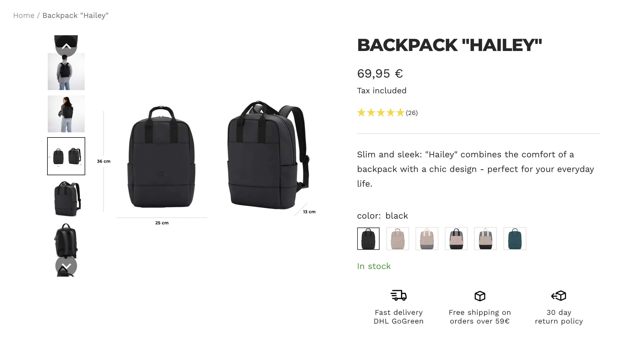This screenshot has height=339, width=644.
Task: Choose the grey, beige and black color option
Action: 485,239
